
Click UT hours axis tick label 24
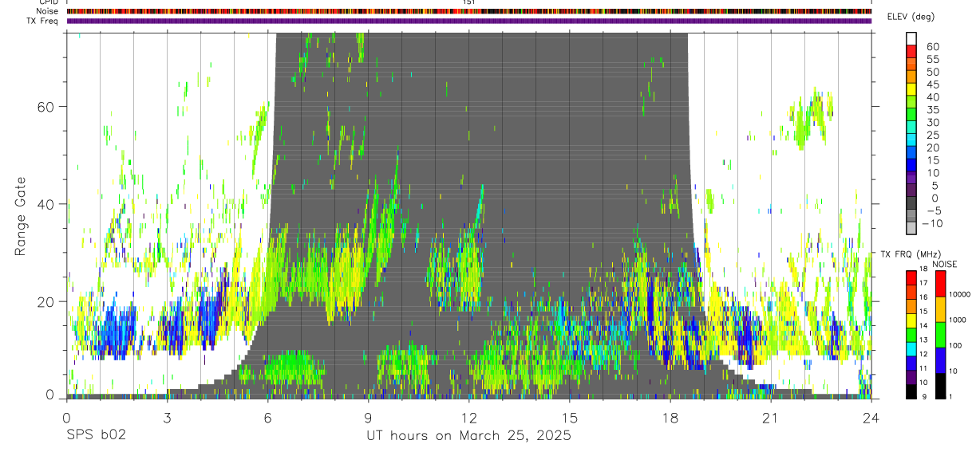[871, 418]
